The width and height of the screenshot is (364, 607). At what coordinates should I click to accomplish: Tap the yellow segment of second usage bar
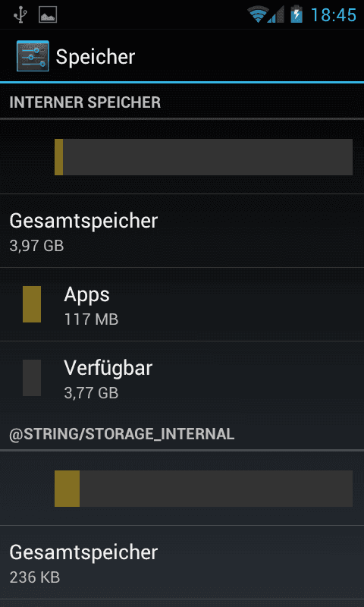pos(67,489)
